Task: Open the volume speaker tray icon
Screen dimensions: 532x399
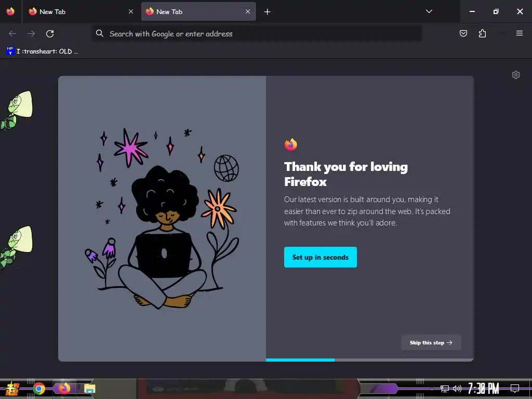Action: (x=457, y=389)
